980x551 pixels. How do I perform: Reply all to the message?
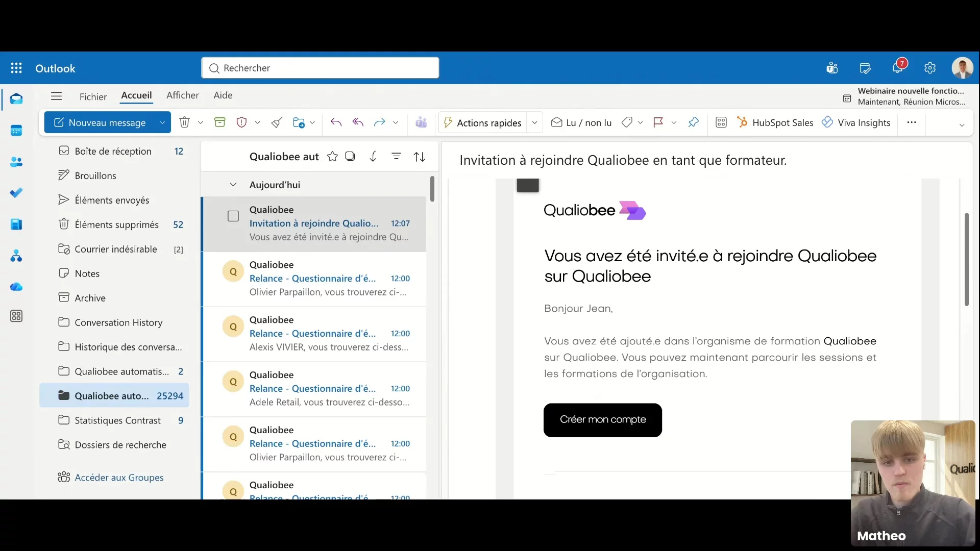click(358, 122)
